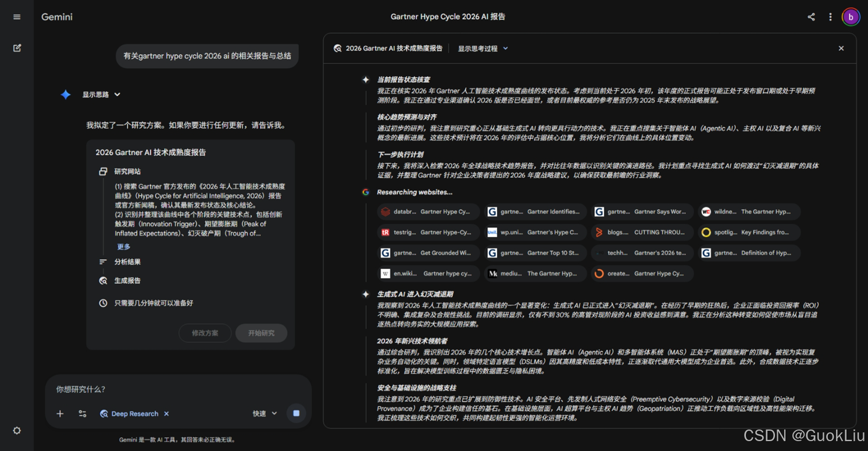Click the 生成式 AI 进入幻灭减退期 heading
Viewport: 868px width, 451px height.
(x=415, y=294)
